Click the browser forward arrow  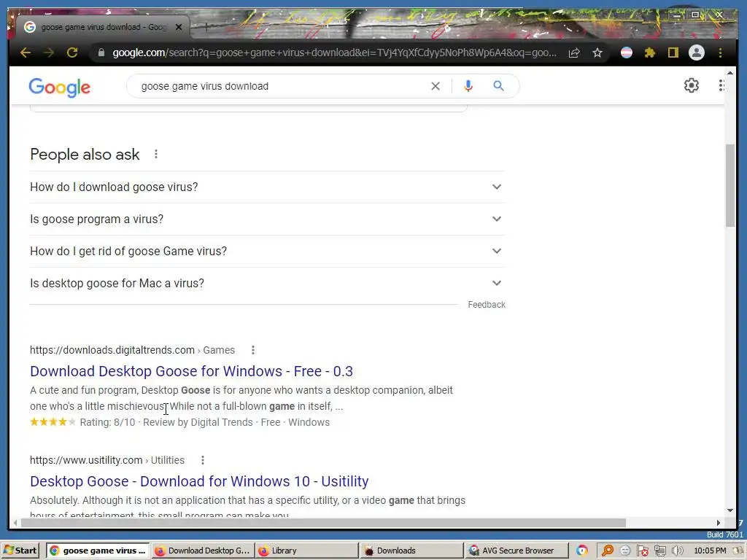click(49, 52)
